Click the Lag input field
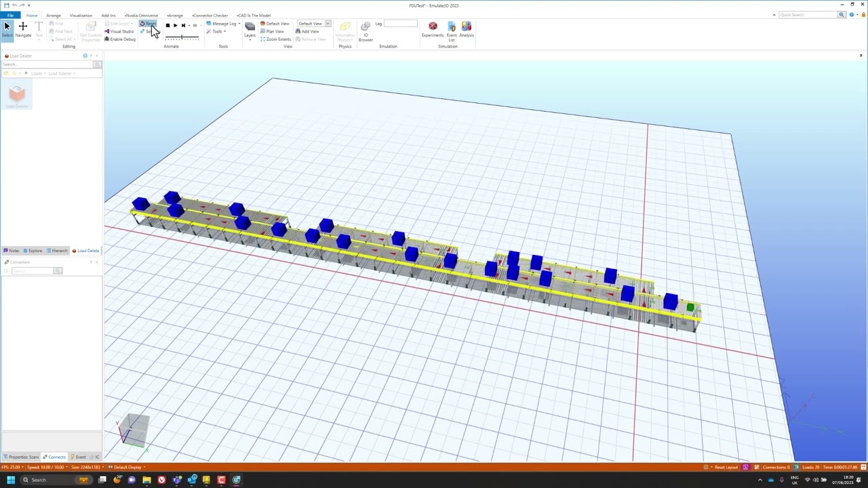 (x=400, y=24)
